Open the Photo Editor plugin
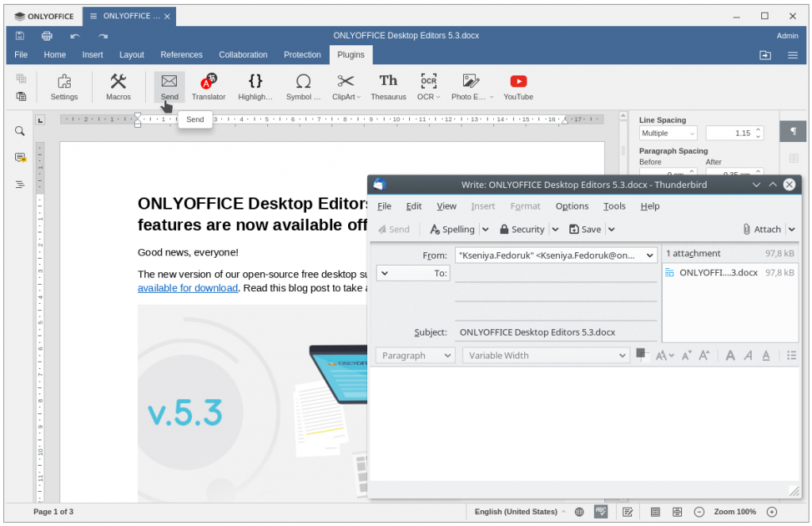Viewport: 812px width, 526px height. coord(471,86)
